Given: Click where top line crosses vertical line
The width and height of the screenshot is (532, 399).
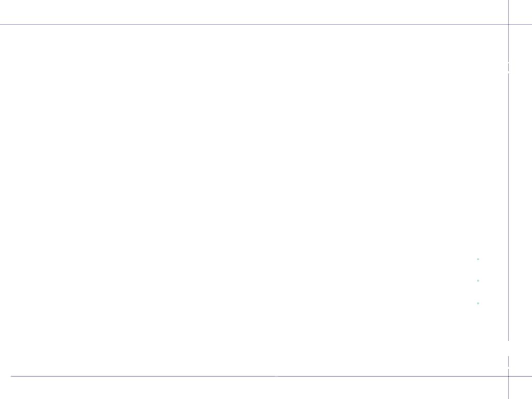Looking at the screenshot, I should click(x=508, y=24).
